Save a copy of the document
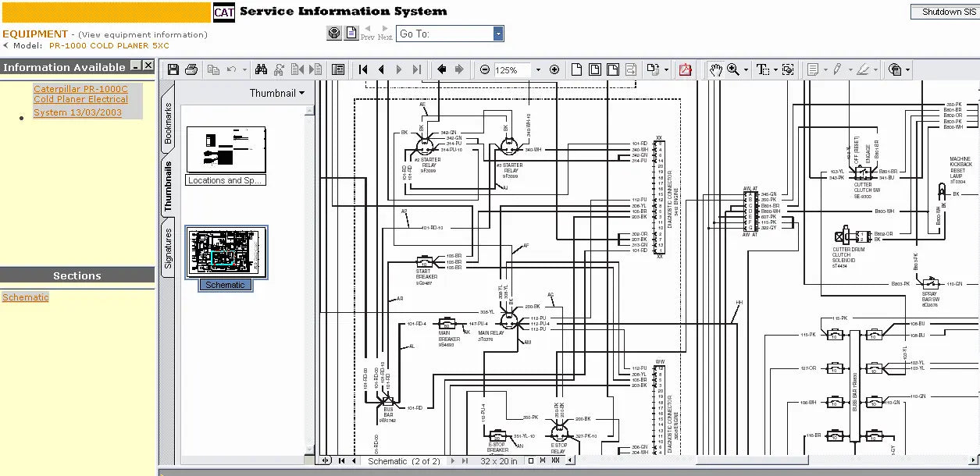 coord(173,69)
